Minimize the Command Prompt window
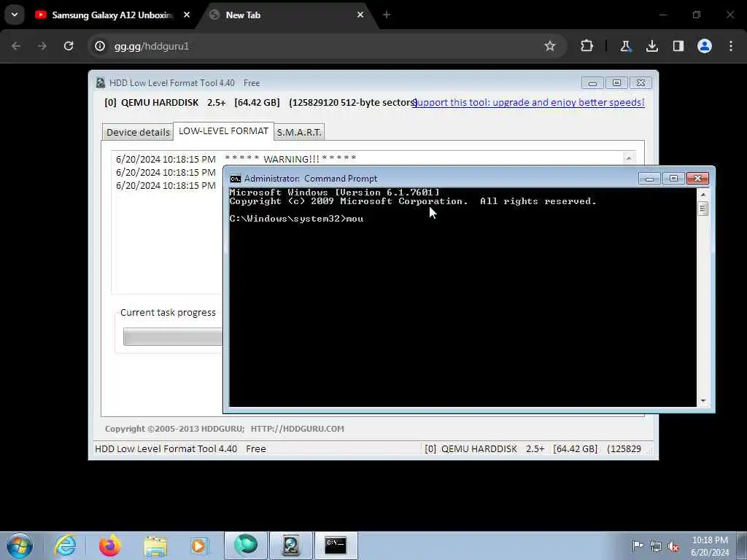747x560 pixels. tap(649, 179)
